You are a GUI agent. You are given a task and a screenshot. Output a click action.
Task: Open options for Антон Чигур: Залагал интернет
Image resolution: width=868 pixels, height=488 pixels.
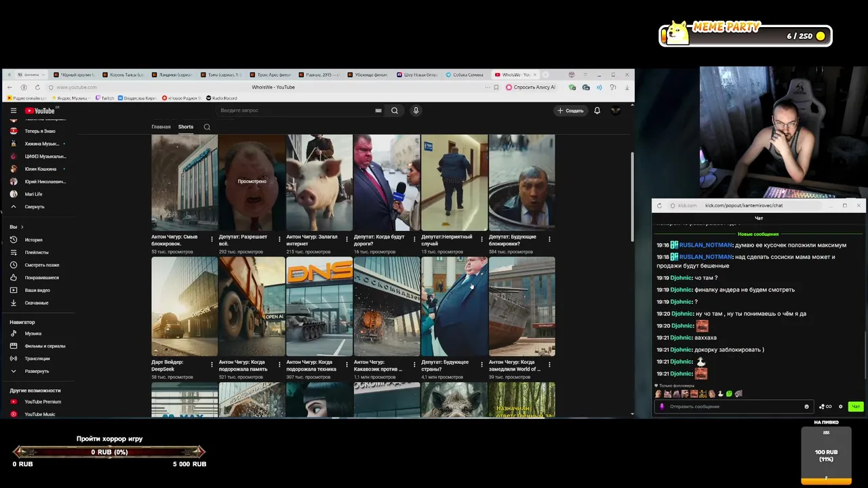click(x=347, y=239)
